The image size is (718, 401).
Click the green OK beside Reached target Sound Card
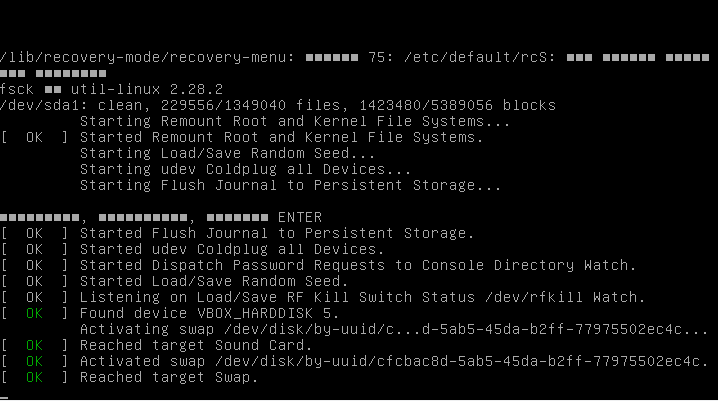[x=34, y=346]
